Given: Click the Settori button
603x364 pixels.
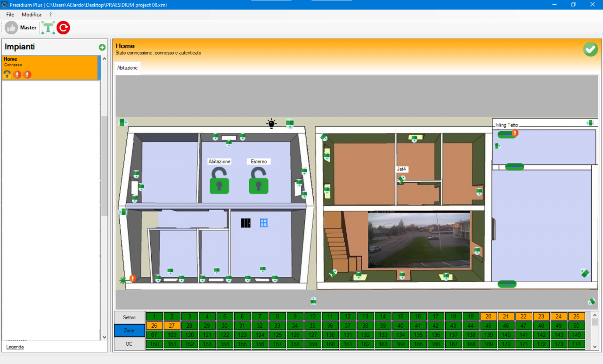Looking at the screenshot, I should 129,317.
